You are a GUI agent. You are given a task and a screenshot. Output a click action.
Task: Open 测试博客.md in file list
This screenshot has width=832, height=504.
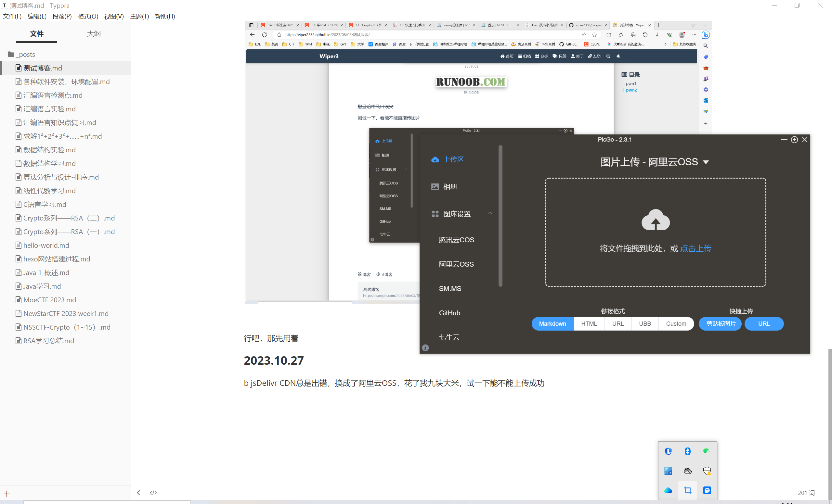66,68
